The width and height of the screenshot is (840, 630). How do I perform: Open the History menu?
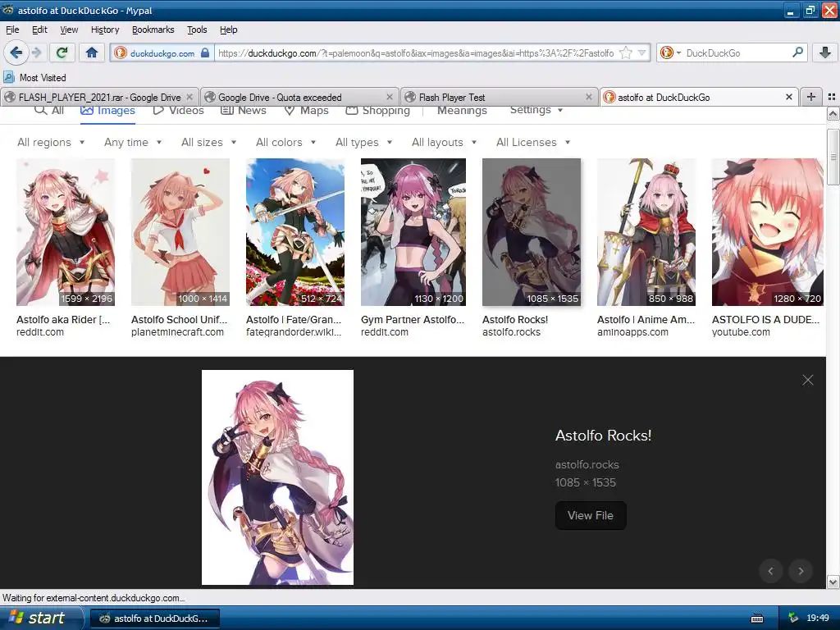click(105, 30)
